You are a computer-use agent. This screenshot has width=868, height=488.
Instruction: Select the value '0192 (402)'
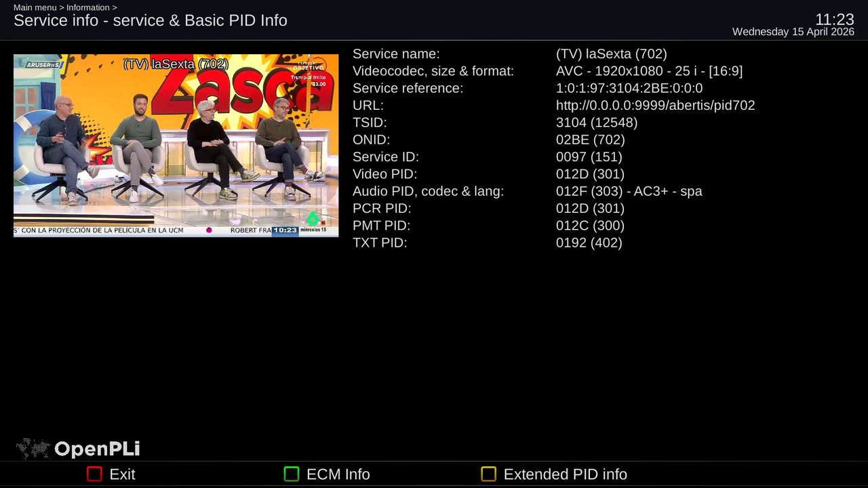(589, 243)
